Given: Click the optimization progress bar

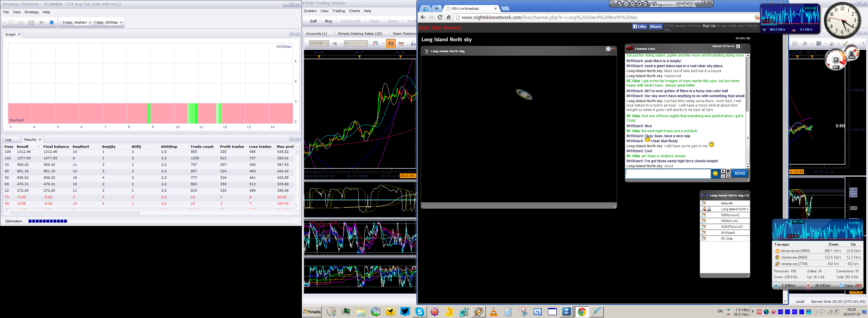Looking at the screenshot, I should pos(160,221).
